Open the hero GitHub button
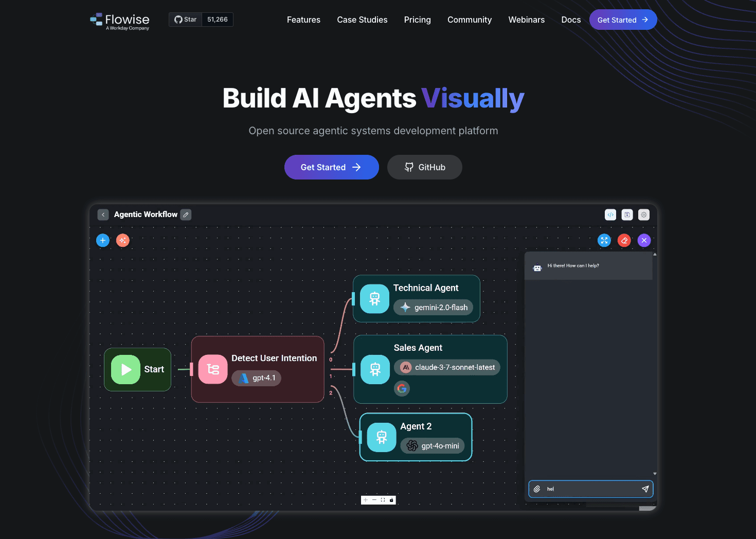756x539 pixels. coord(424,167)
